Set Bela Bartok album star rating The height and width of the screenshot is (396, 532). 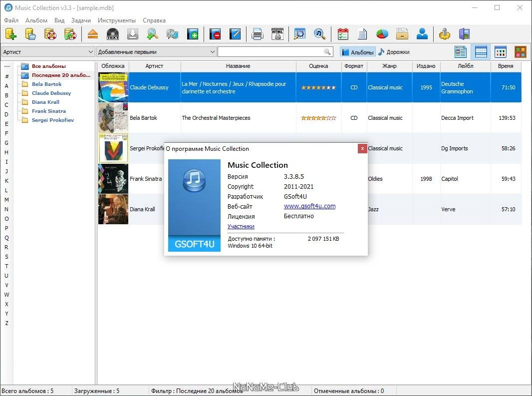click(x=318, y=118)
